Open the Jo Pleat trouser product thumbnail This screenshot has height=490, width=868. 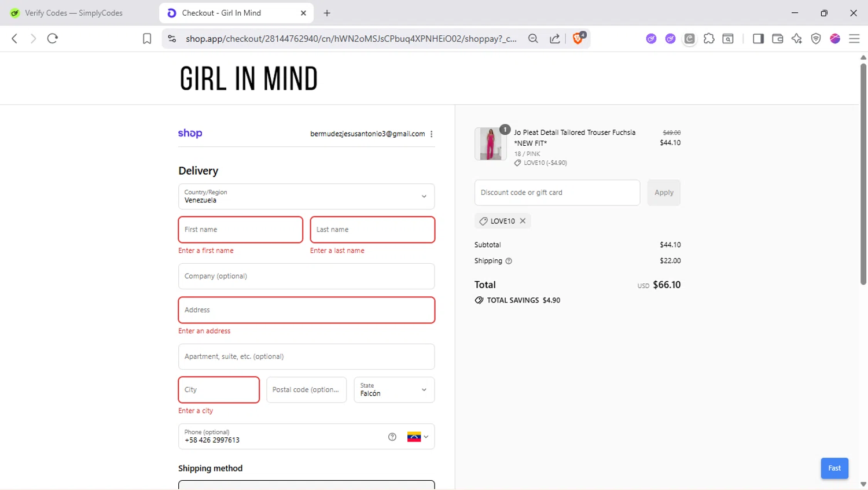coord(491,143)
